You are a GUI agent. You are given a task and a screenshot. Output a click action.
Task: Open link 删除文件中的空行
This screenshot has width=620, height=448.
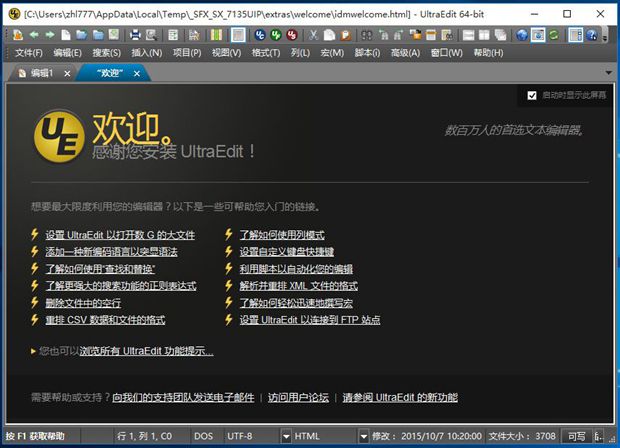tap(83, 303)
